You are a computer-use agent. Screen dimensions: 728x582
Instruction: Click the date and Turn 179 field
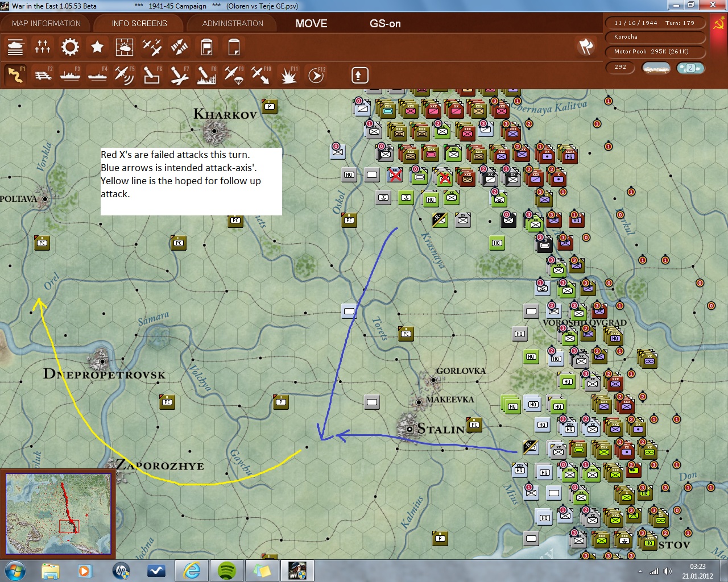[x=655, y=23]
